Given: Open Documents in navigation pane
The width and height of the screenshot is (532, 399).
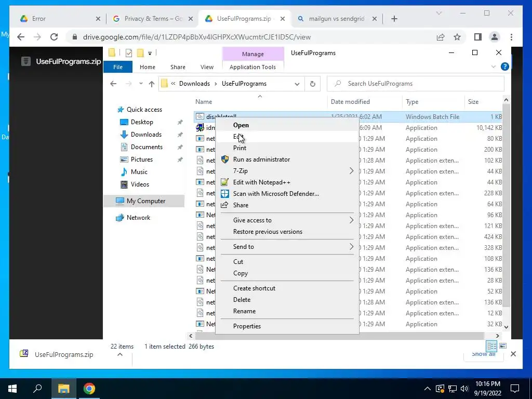Looking at the screenshot, I should pos(147,147).
